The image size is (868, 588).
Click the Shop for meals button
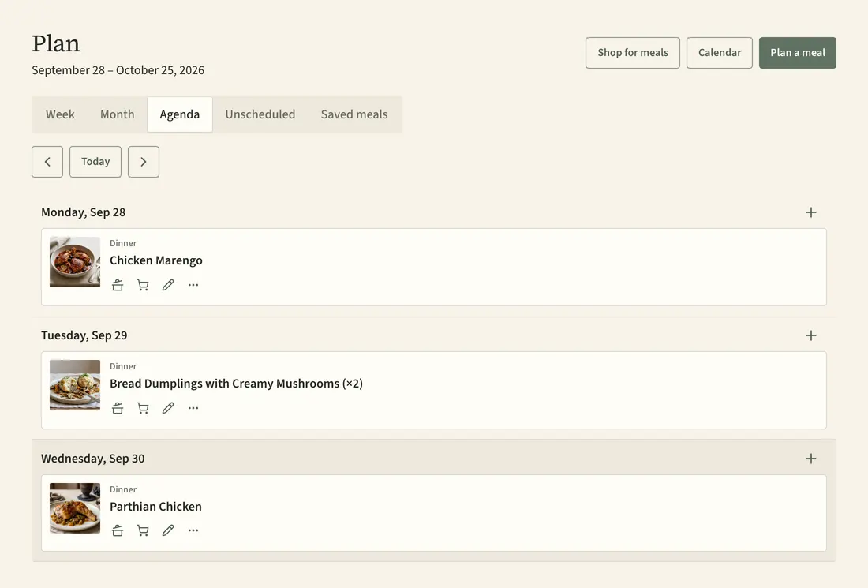click(633, 53)
